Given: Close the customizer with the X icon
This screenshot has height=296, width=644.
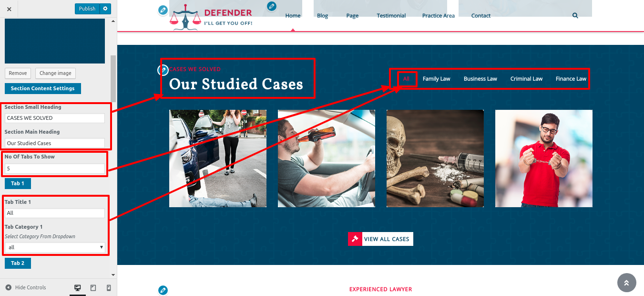Looking at the screenshot, I should pyautogui.click(x=9, y=9).
